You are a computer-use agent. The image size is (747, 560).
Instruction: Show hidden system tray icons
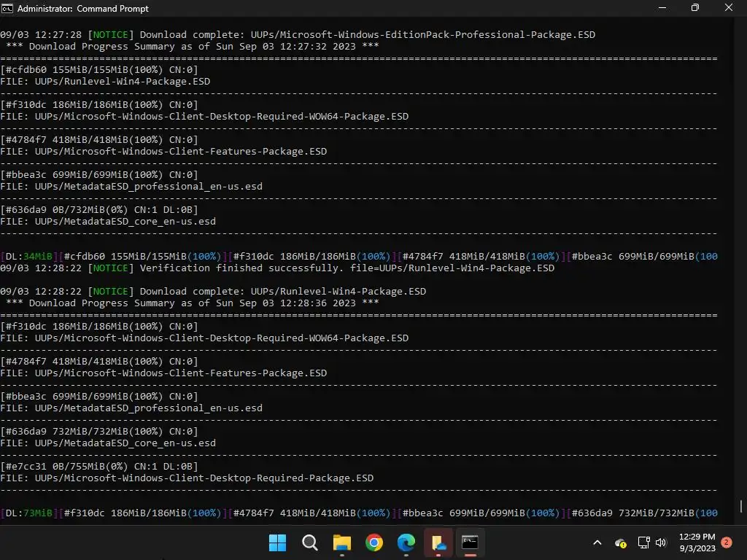pos(597,542)
